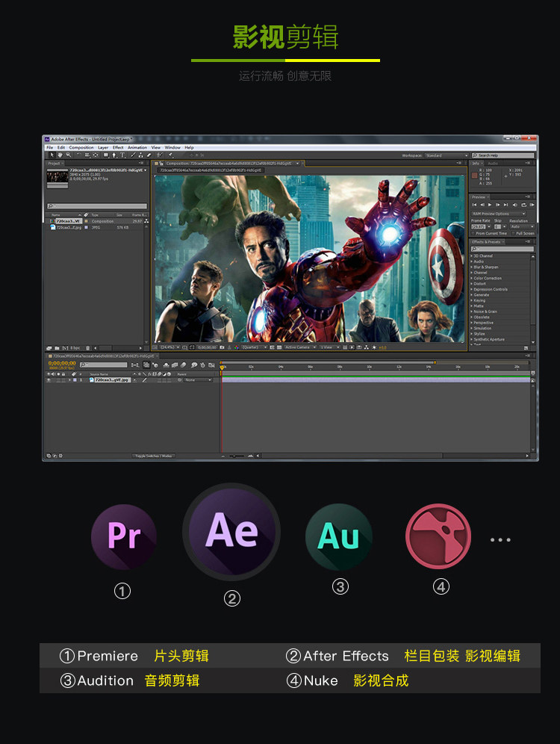Image resolution: width=560 pixels, height=744 pixels.
Task: Select the Eraser tool
Action: point(149,155)
